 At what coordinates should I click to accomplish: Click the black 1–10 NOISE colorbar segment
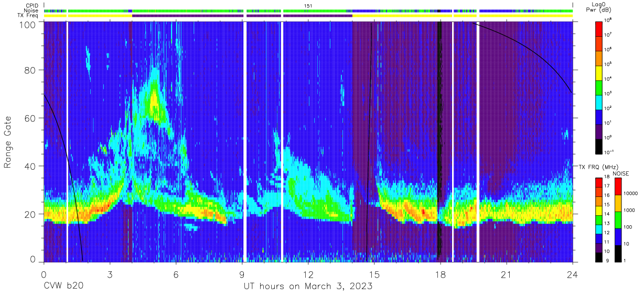pos(617,254)
